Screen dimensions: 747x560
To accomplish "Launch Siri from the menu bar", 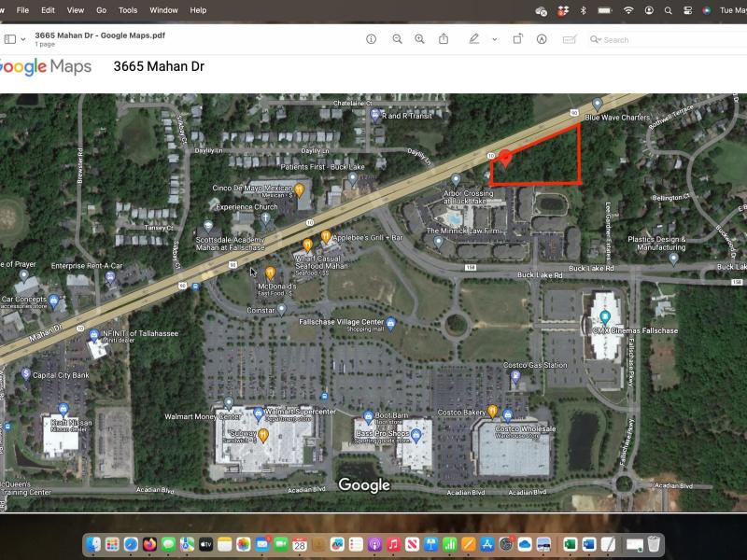I will point(707,10).
